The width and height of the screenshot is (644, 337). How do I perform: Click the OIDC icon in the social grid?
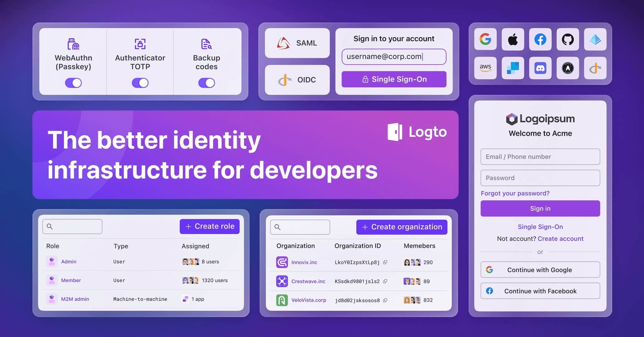595,68
